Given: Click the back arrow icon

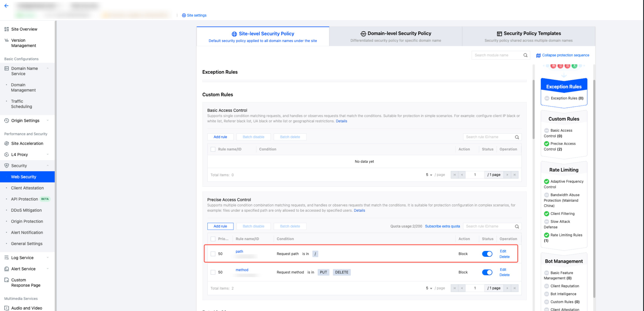Looking at the screenshot, I should [6, 6].
